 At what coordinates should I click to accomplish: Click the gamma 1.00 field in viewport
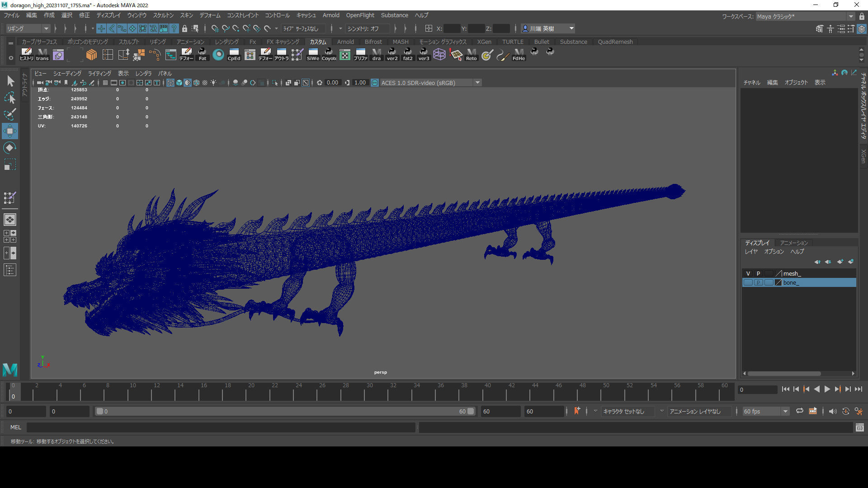[360, 83]
